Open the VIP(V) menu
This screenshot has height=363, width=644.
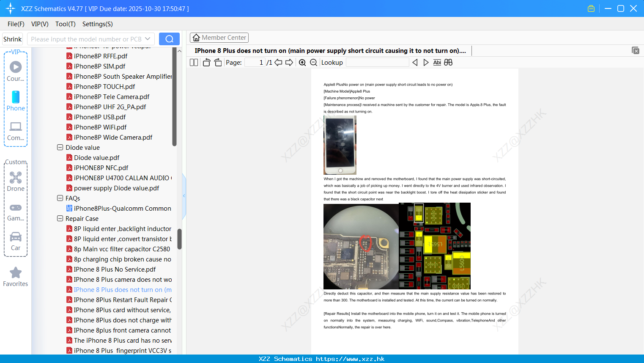[40, 24]
